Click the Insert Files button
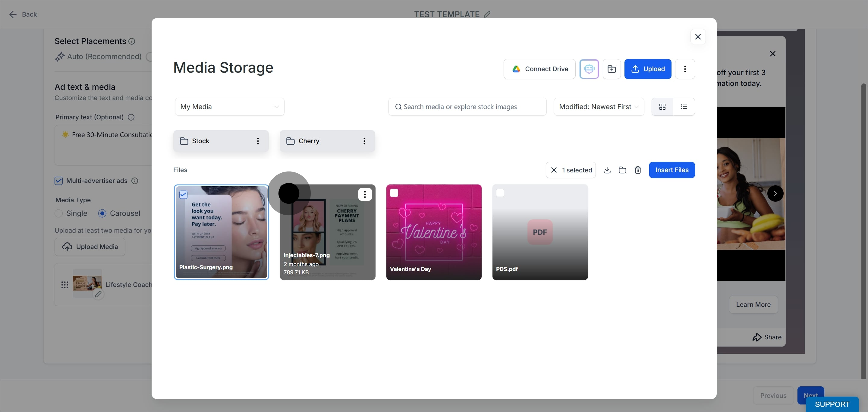Image resolution: width=868 pixels, height=412 pixels. coord(671,170)
